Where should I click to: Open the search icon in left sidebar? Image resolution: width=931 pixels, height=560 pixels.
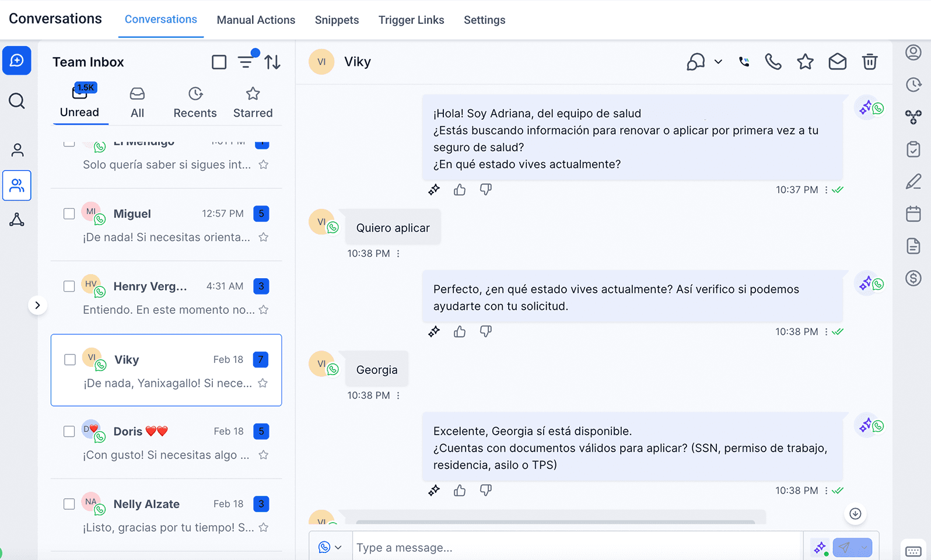tap(17, 101)
